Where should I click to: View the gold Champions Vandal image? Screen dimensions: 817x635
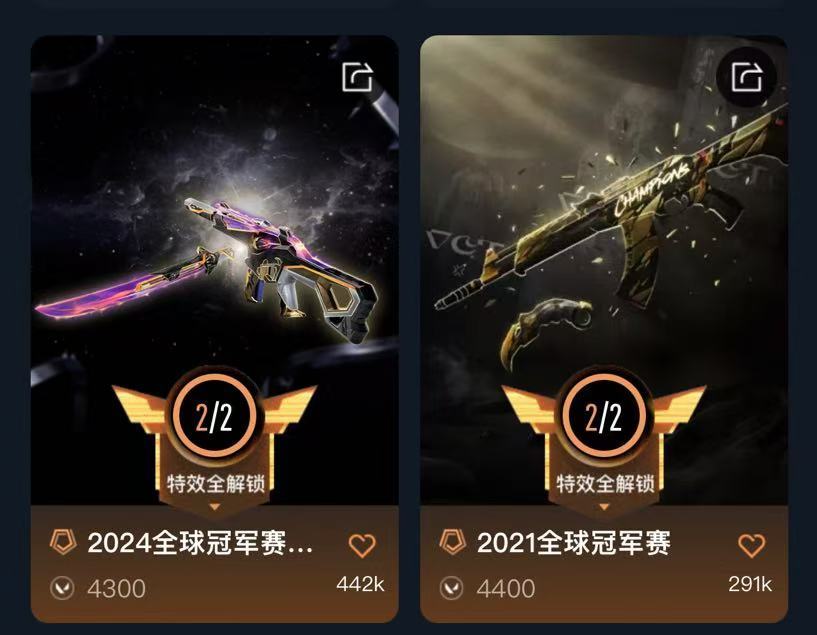[612, 206]
